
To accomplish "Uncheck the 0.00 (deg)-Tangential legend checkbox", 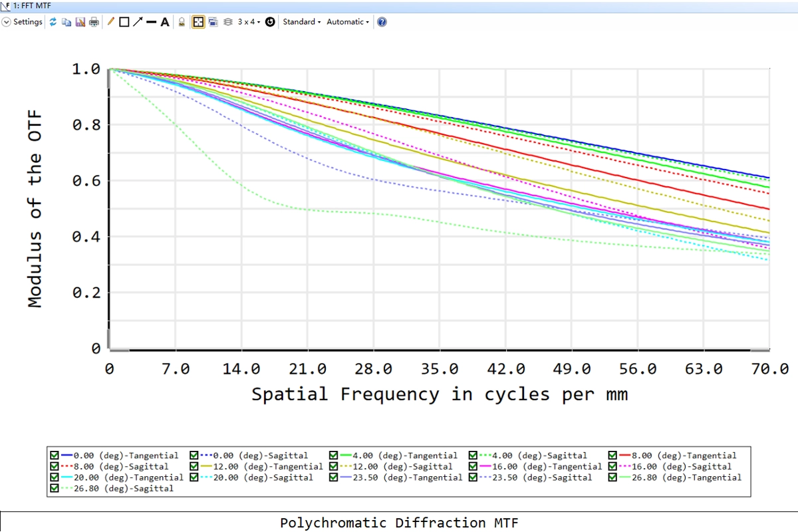I will [x=55, y=456].
